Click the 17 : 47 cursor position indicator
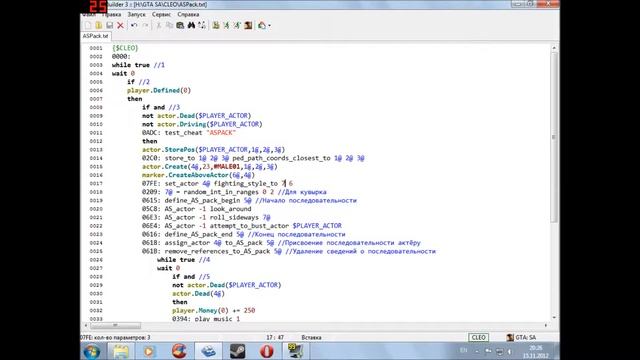640x360 pixels. 275,338
